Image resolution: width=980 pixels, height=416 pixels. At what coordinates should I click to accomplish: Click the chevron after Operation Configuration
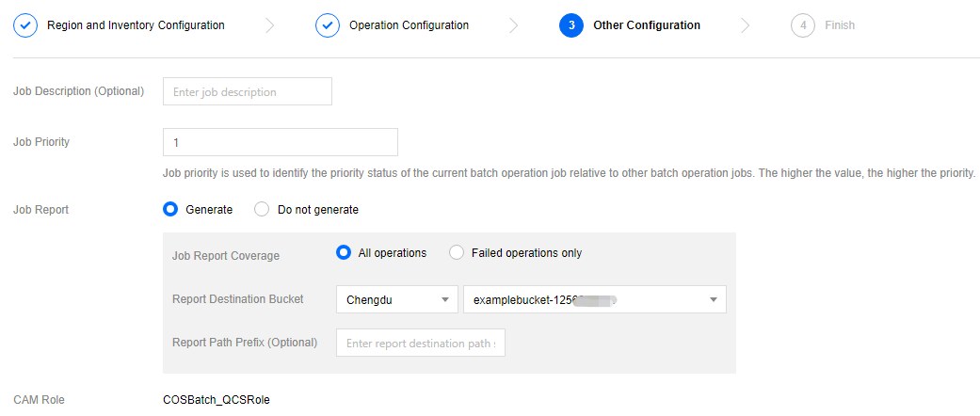point(514,25)
